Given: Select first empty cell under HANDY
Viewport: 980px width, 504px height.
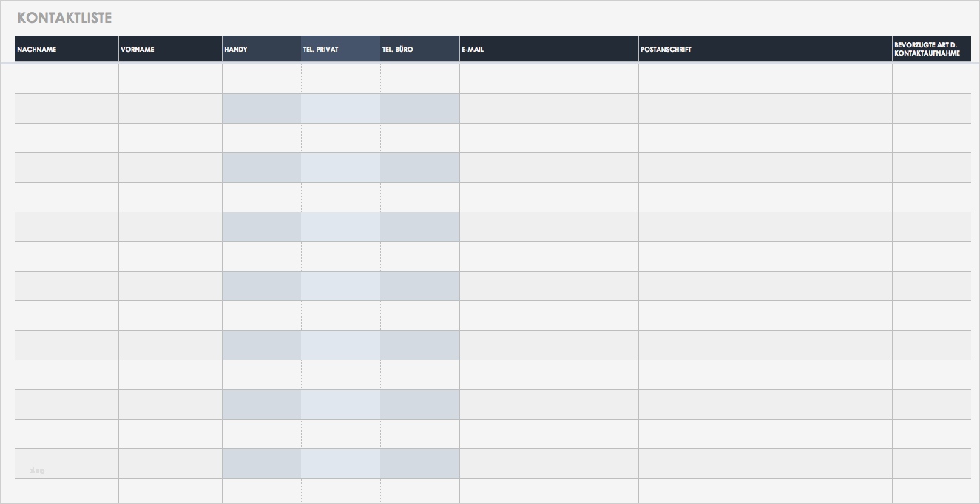Looking at the screenshot, I should pos(261,79).
